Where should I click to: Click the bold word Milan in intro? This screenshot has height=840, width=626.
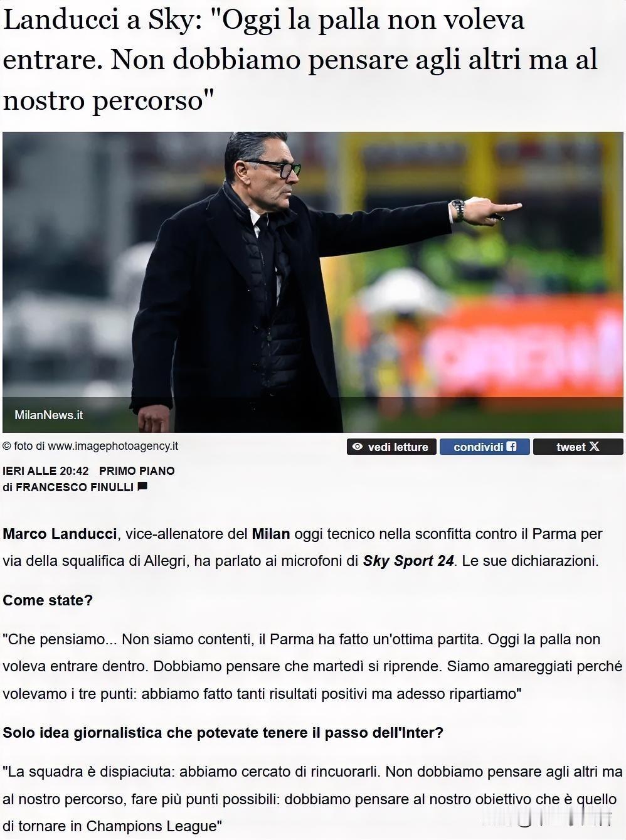(271, 534)
